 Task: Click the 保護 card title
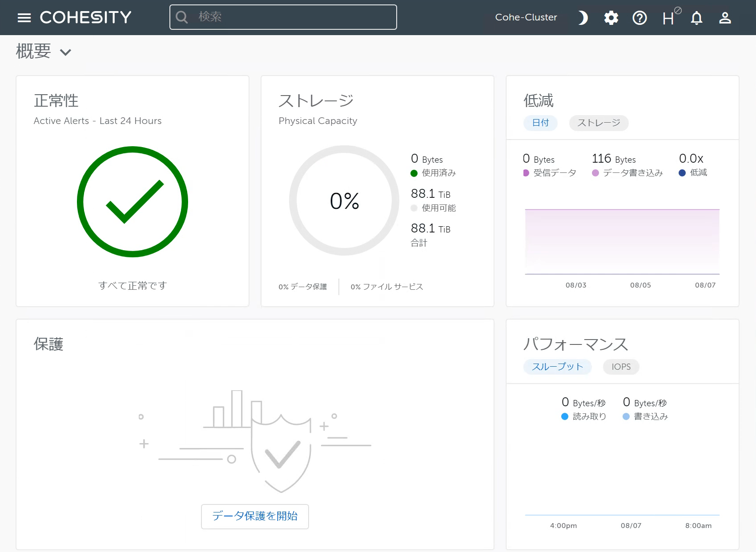48,344
